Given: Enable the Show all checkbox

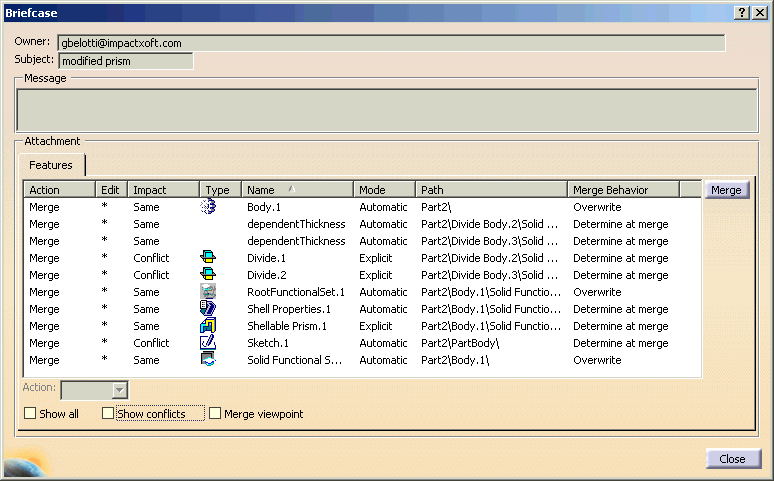Looking at the screenshot, I should point(30,413).
